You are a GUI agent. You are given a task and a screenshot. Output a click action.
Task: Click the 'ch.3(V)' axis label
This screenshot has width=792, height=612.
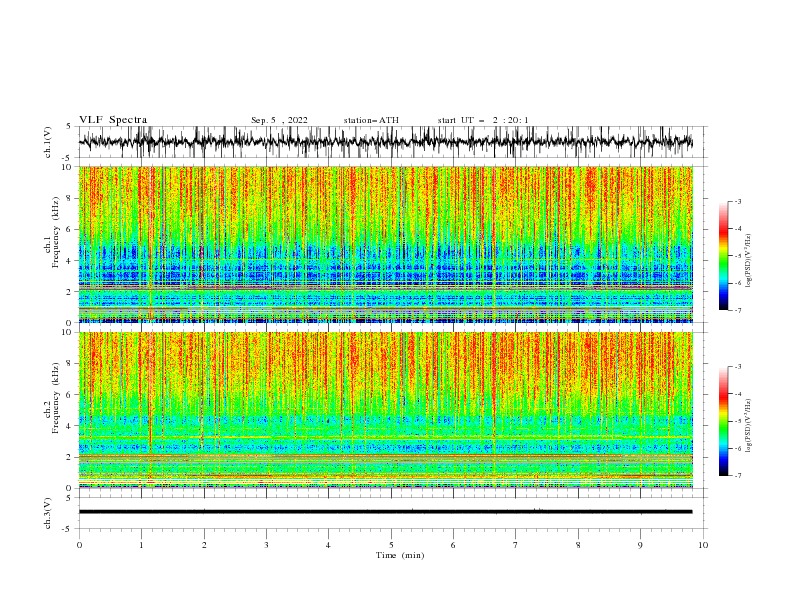48,513
